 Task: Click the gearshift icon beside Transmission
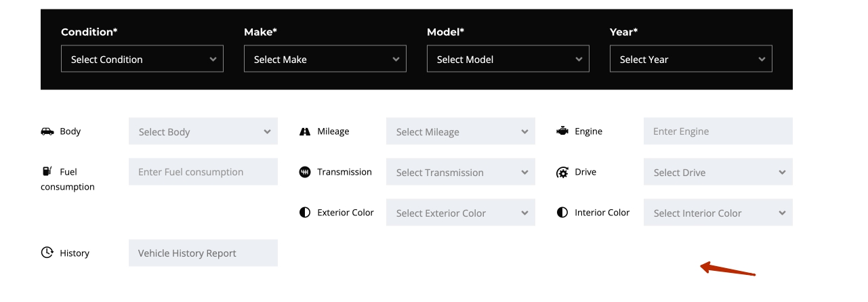305,172
